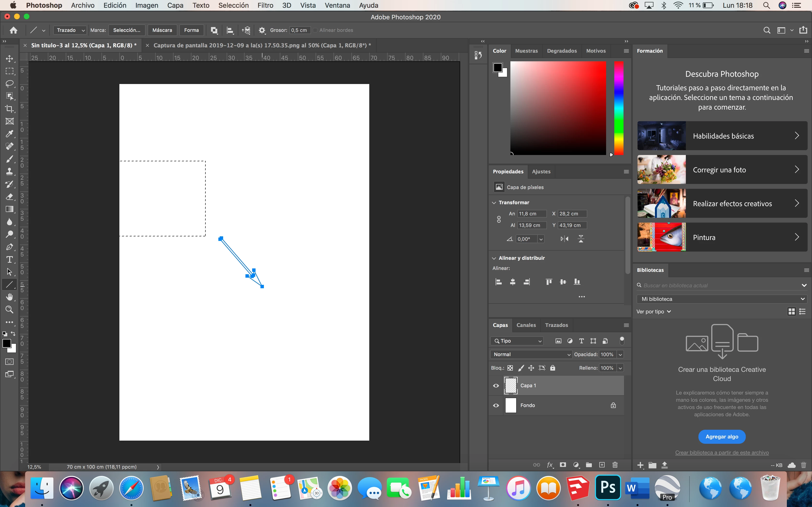Delete layer with trash icon
Screen dimensions: 812x507
[x=615, y=465]
